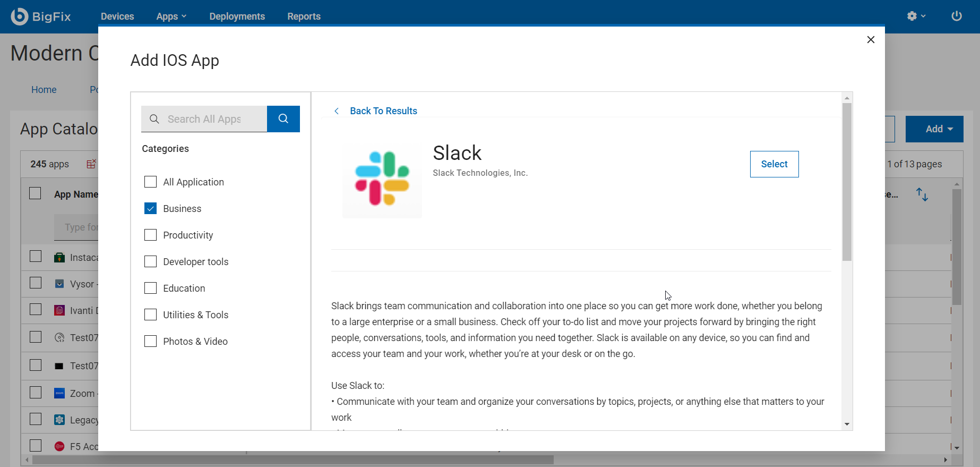Click the BigFix logo icon

click(20, 16)
